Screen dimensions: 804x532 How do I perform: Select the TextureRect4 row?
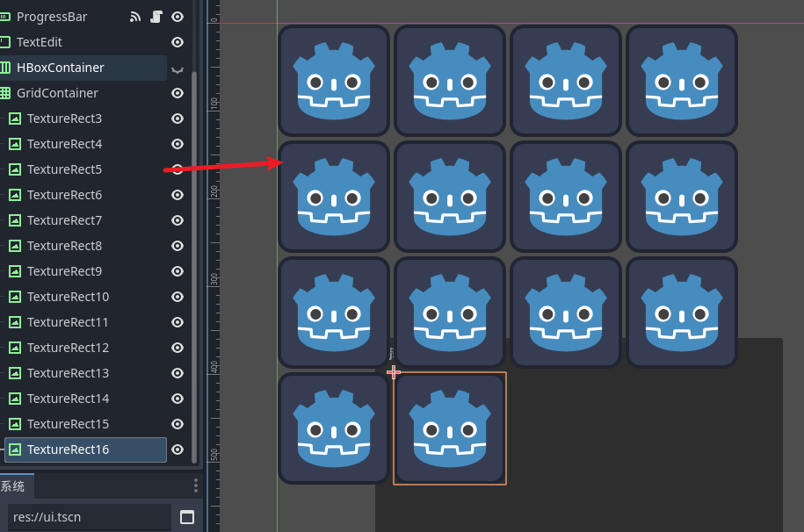83,144
